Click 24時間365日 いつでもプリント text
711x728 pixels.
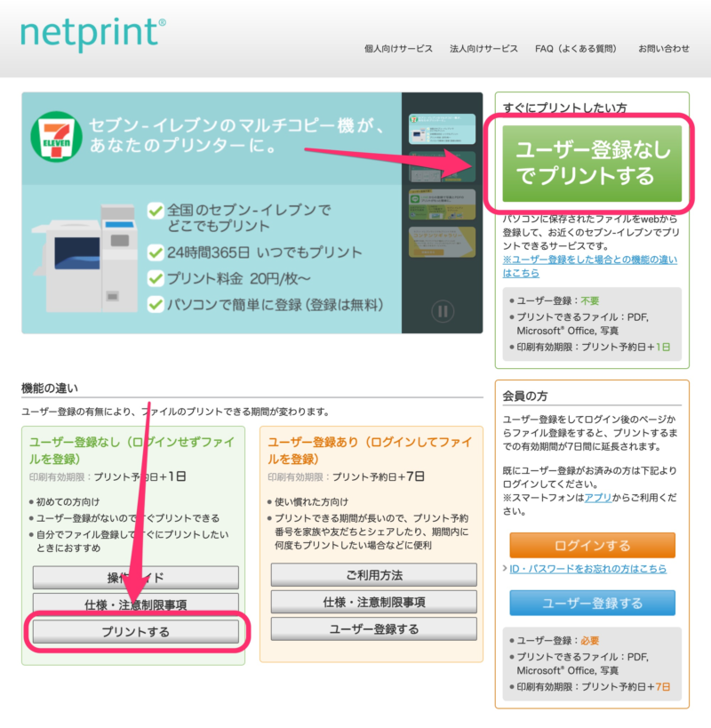[x=264, y=252]
